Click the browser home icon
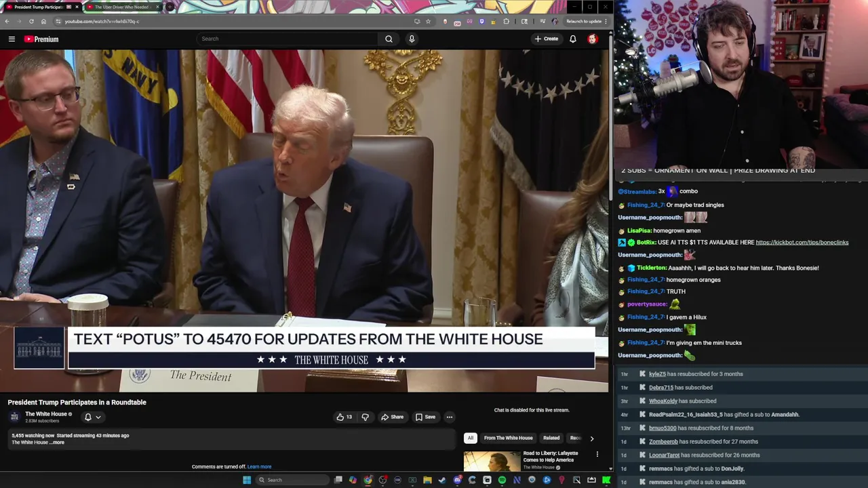The image size is (868, 488). (x=43, y=21)
